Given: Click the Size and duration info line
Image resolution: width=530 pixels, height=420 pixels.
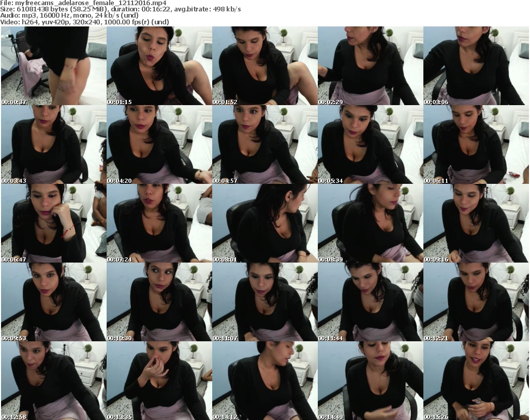Looking at the screenshot, I should click(x=120, y=9).
